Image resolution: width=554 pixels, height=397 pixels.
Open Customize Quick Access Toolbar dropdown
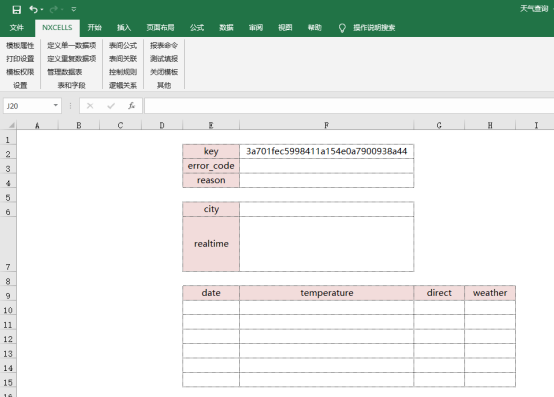(x=74, y=10)
